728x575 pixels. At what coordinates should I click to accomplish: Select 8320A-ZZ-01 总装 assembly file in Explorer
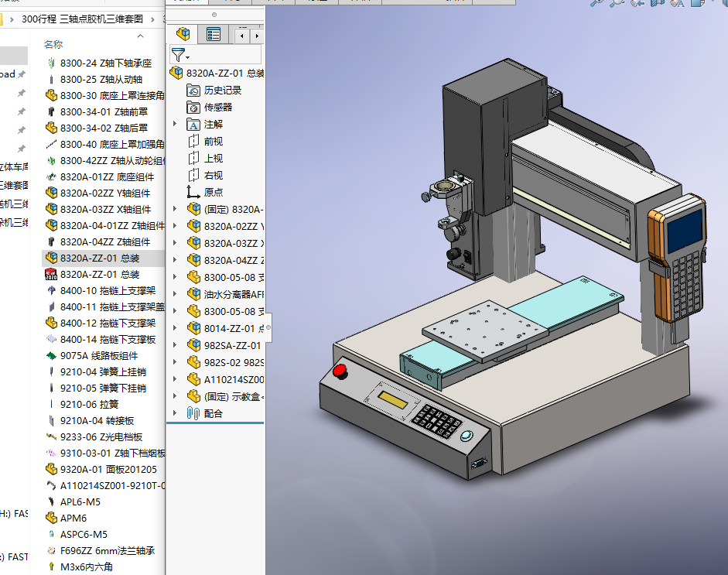click(x=99, y=258)
